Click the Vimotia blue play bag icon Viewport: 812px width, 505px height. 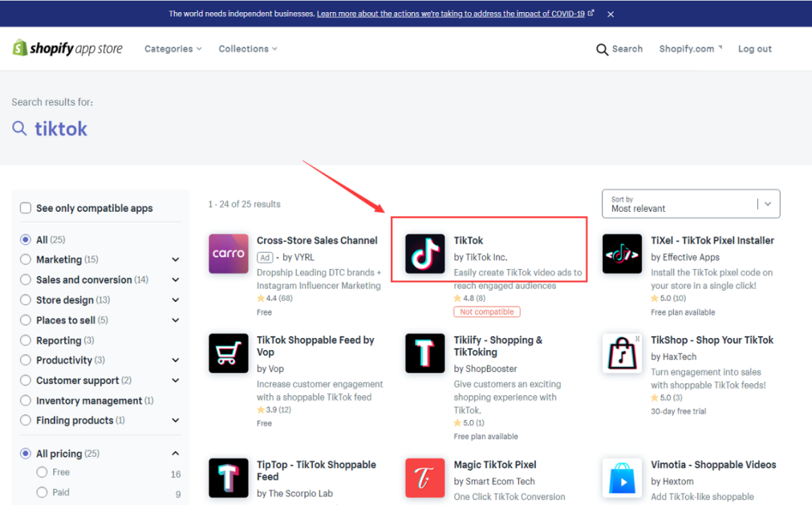click(x=622, y=478)
